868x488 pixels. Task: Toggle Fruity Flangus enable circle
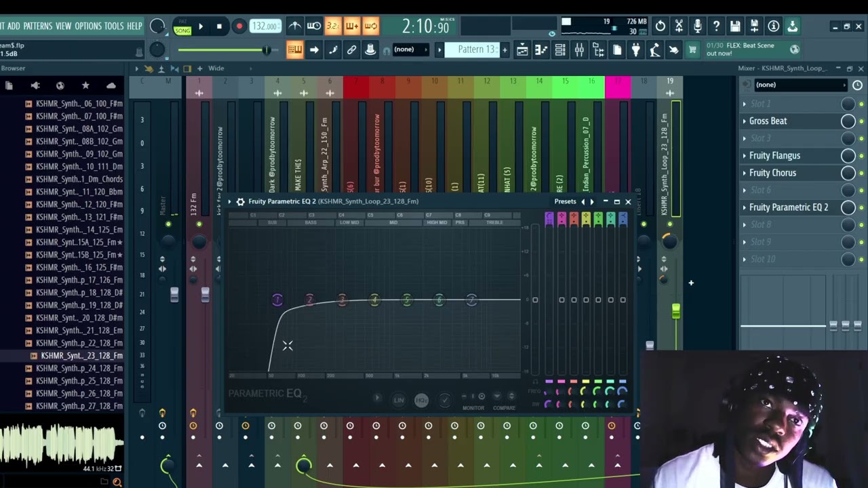point(848,155)
